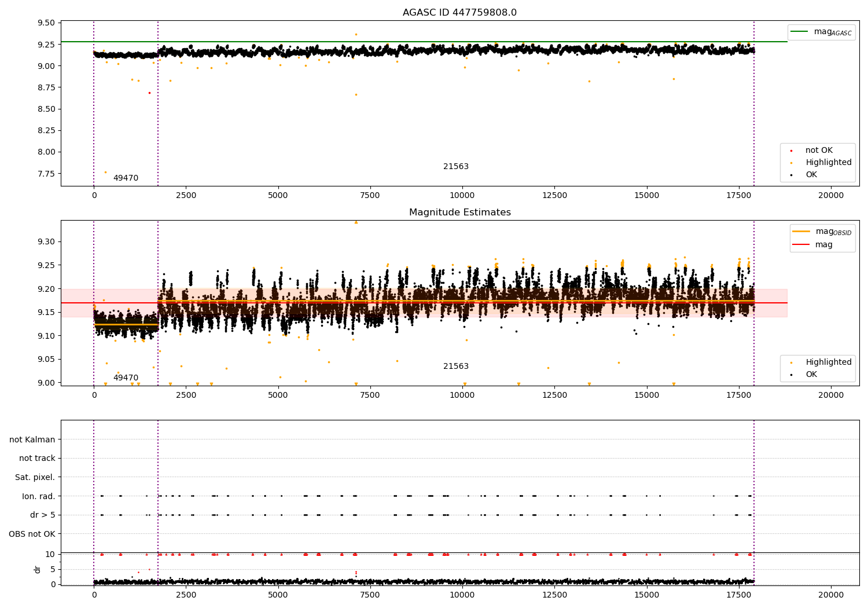Click the 'dr' axis label
Image resolution: width=868 pixels, height=608 pixels.
38,569
